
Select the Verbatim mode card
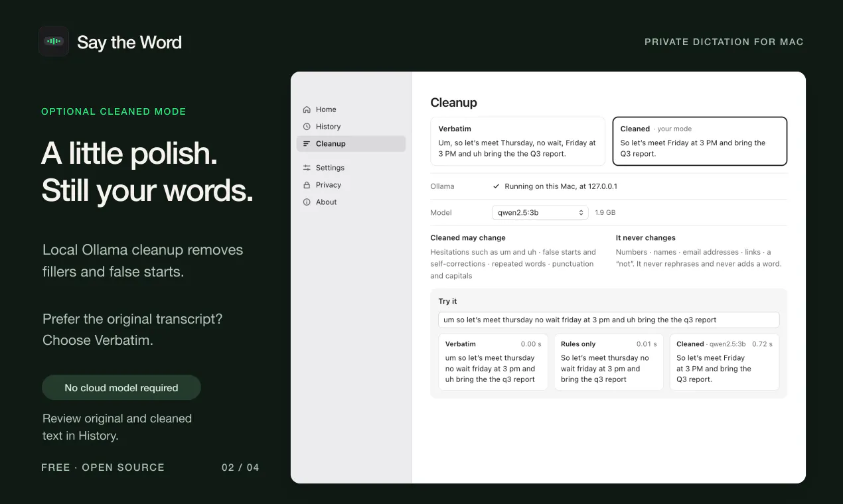(518, 141)
